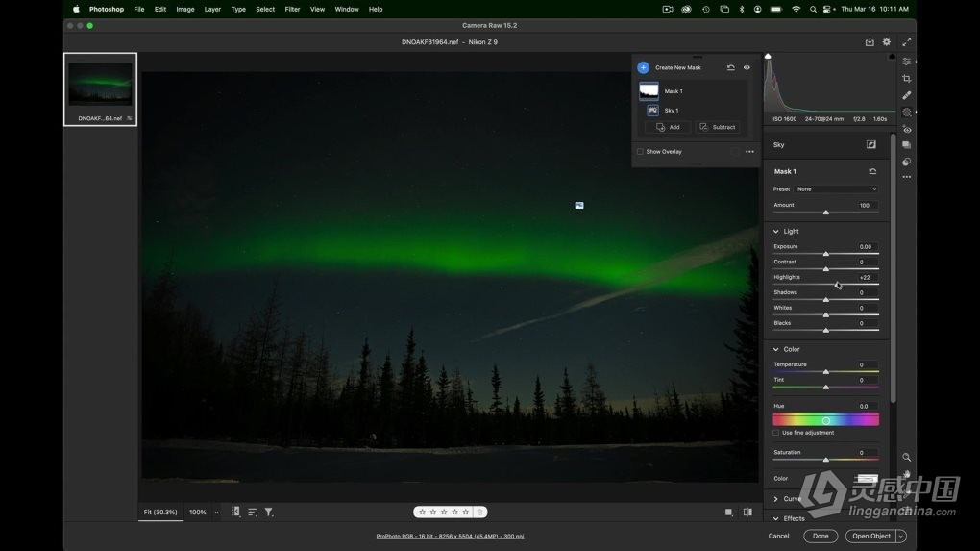Click the Open Object button
The image size is (980, 551).
(871, 536)
